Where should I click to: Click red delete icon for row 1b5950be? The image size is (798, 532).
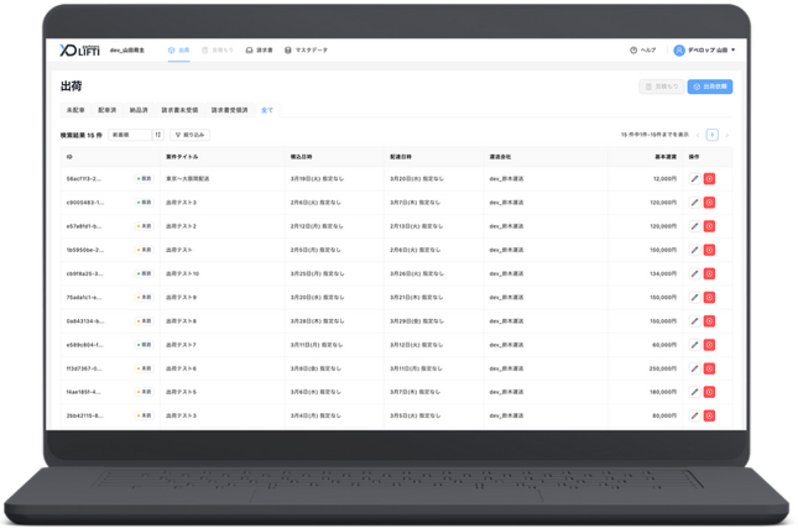709,250
